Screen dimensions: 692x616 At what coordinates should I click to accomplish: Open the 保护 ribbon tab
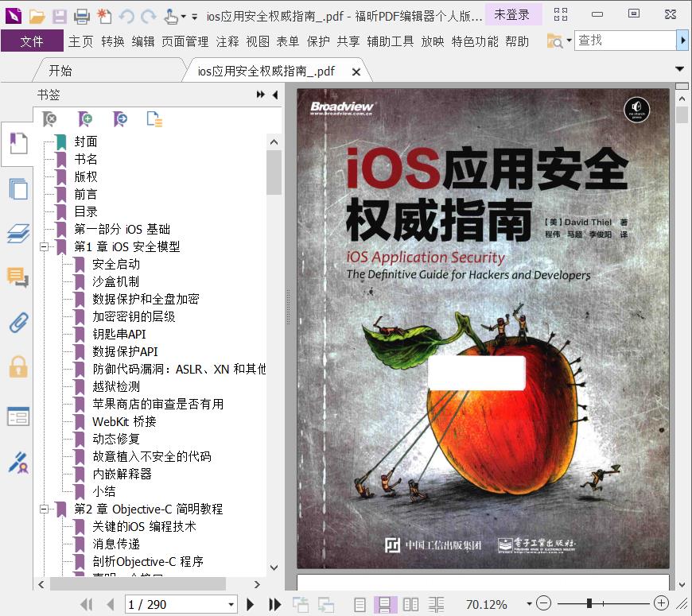pyautogui.click(x=318, y=41)
